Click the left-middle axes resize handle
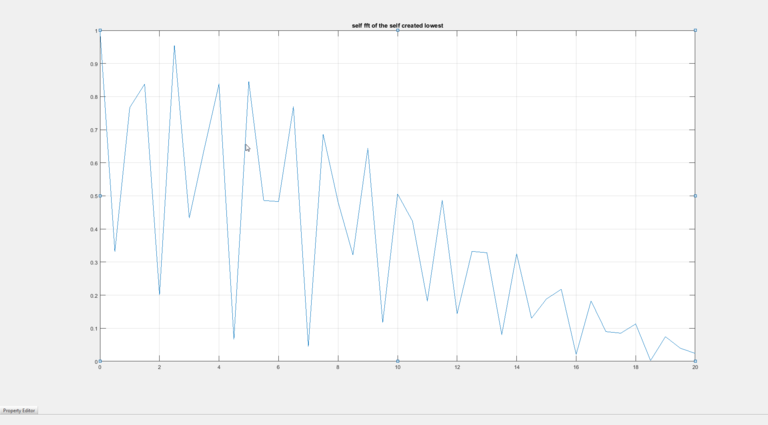Image resolution: width=768 pixels, height=425 pixels. [x=100, y=196]
